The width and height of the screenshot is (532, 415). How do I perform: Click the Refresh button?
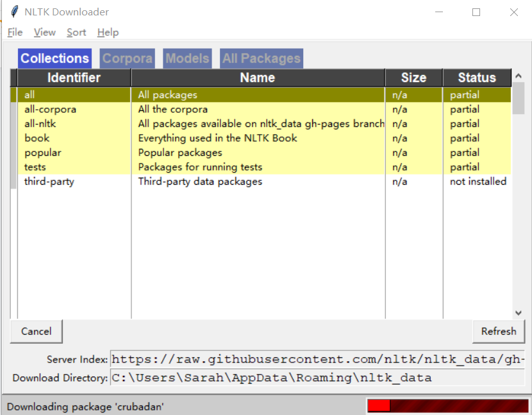tap(499, 332)
